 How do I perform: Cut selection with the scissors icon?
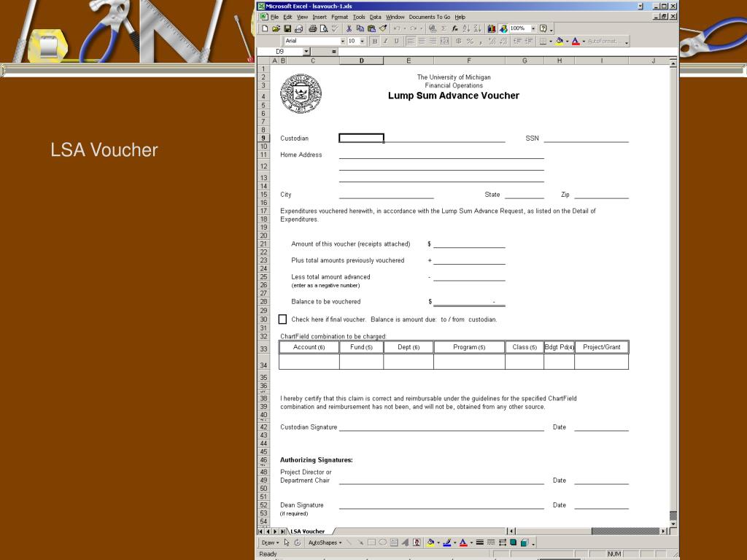tap(349, 28)
